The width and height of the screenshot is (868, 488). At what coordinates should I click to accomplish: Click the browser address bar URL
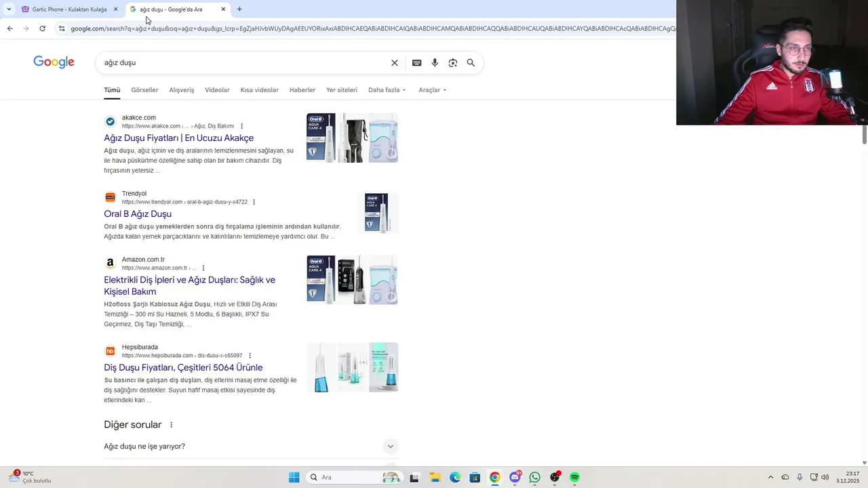coord(373,28)
